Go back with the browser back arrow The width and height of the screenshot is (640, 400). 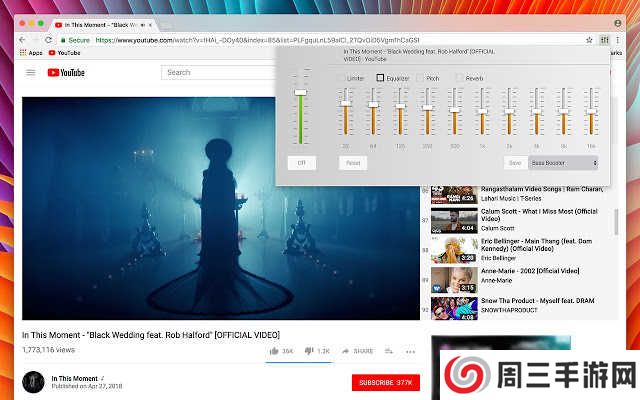tap(23, 39)
